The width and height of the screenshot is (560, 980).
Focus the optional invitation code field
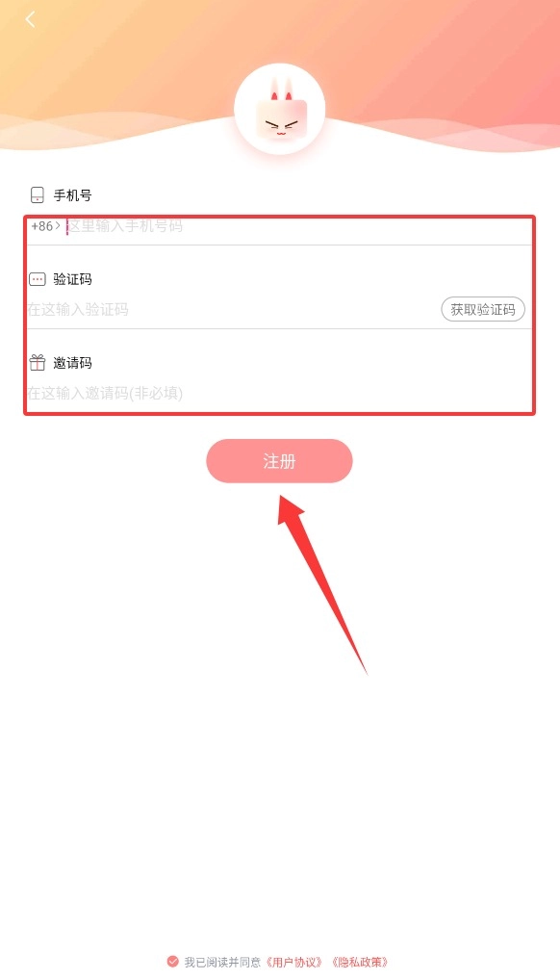coord(278,393)
